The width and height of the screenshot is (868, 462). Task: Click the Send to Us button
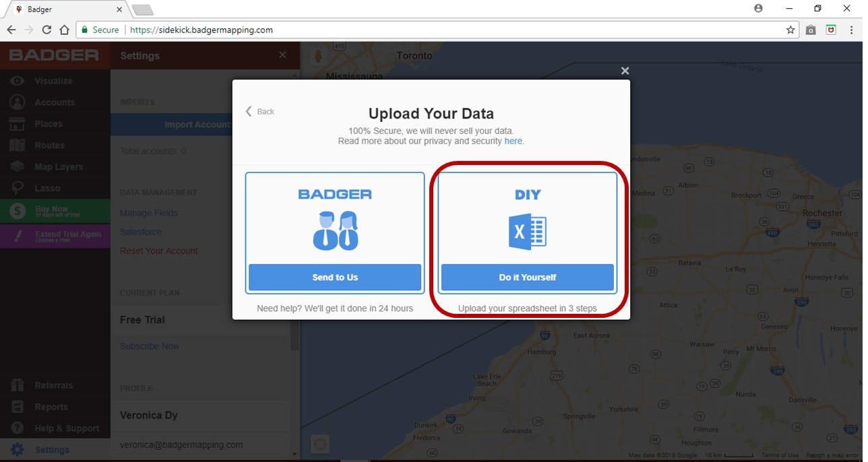click(x=335, y=277)
